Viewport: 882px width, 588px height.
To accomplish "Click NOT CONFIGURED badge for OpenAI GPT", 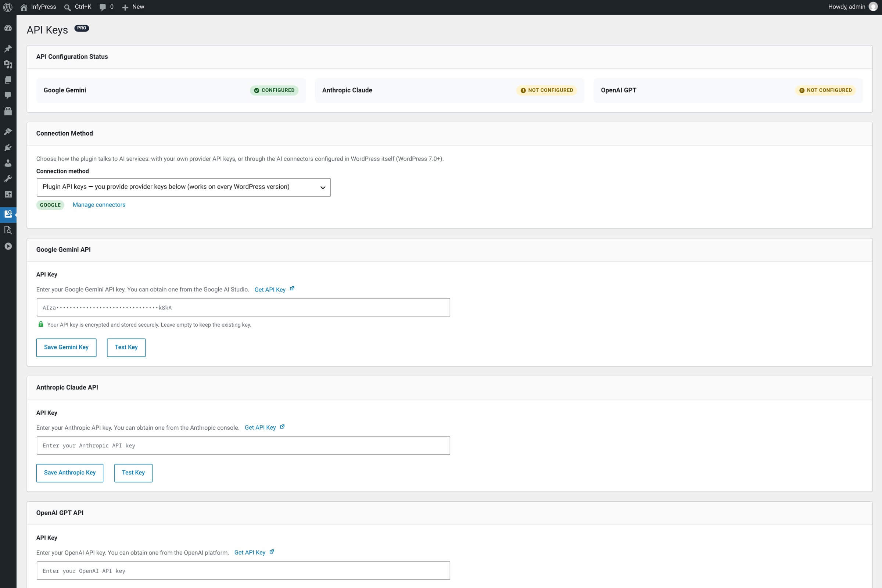I will [825, 90].
